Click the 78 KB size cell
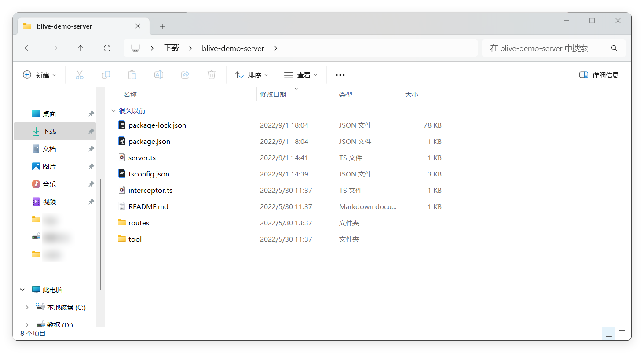Screen dimensions: 644x353 [x=432, y=125]
